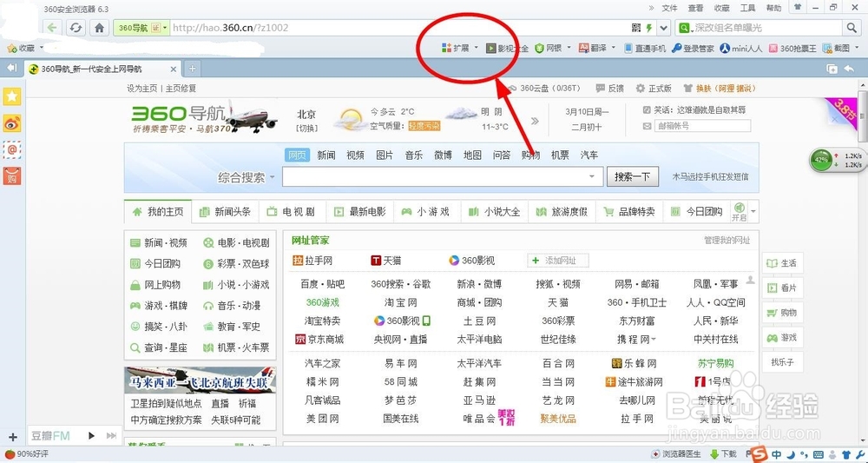Open 直通手机 toolbar shortcut
Image resolution: width=868 pixels, height=463 pixels.
click(x=645, y=48)
